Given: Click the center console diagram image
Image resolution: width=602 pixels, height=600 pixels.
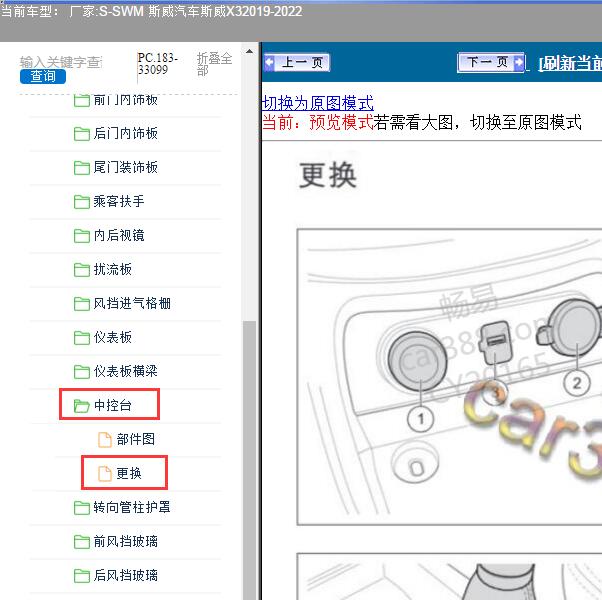Looking at the screenshot, I should coord(449,377).
